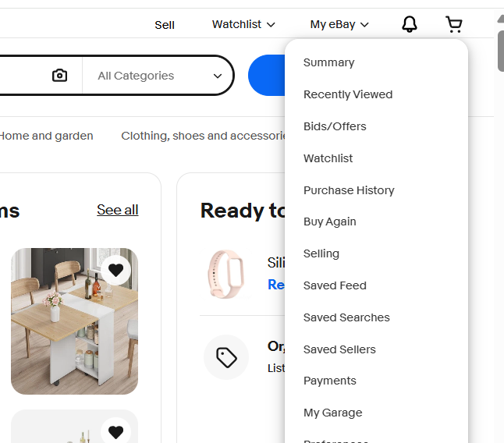Open the folding dining table image
This screenshot has height=443, width=504.
pyautogui.click(x=75, y=321)
